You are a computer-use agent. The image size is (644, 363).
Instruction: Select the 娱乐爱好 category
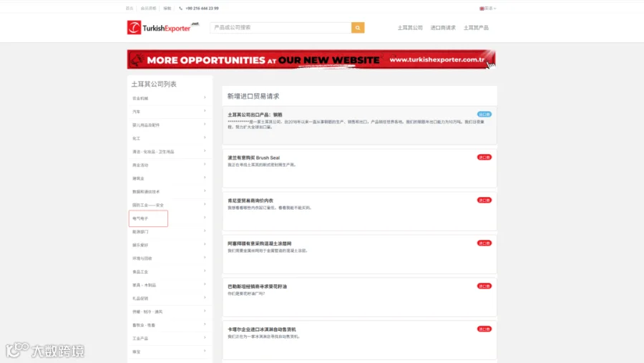(x=140, y=245)
